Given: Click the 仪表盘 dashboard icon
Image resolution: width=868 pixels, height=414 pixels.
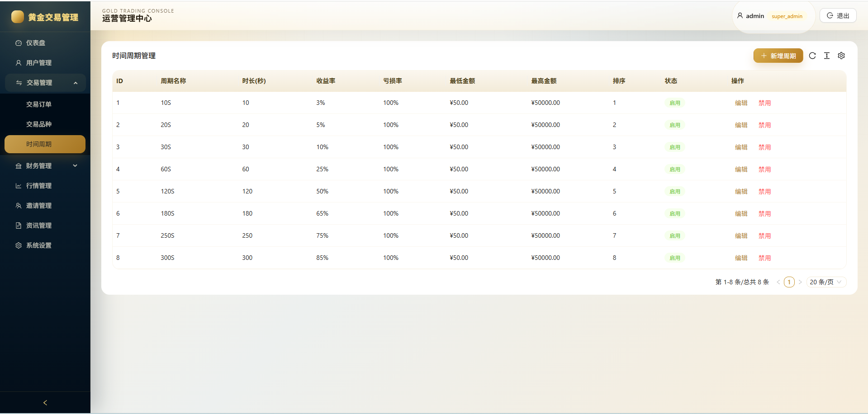Looking at the screenshot, I should click(x=19, y=43).
